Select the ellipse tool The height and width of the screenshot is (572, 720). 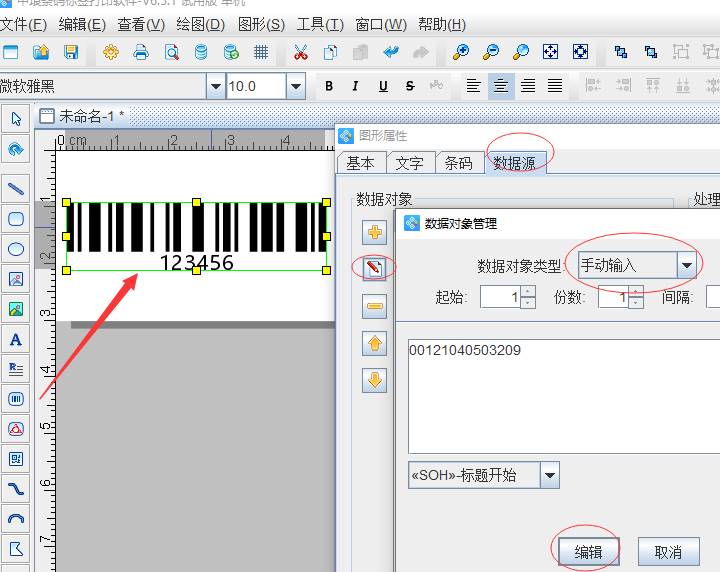[16, 249]
